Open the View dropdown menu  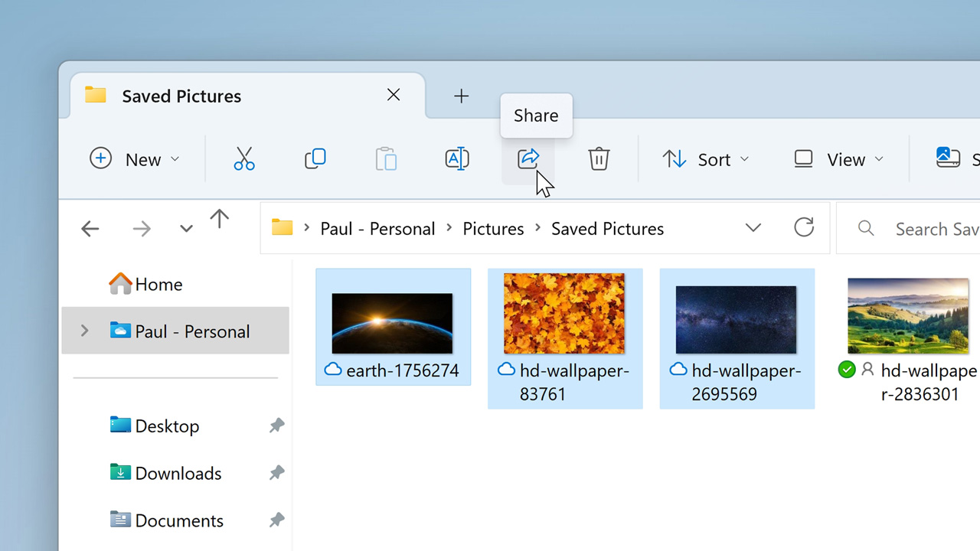[x=838, y=159]
